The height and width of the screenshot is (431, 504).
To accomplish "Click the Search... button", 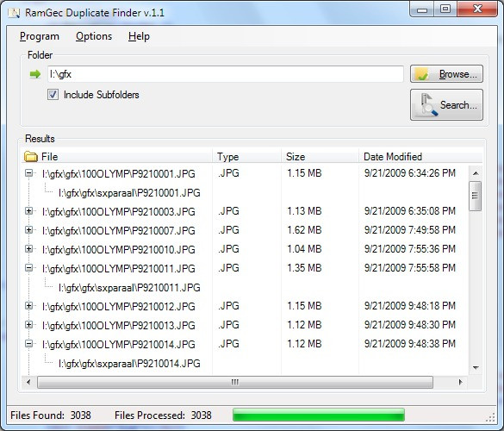I will [446, 105].
